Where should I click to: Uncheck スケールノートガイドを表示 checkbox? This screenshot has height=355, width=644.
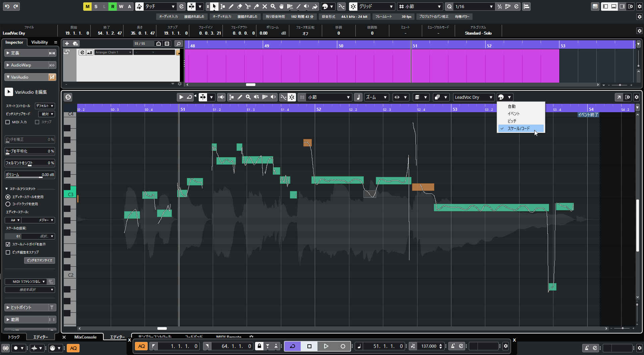(8, 244)
